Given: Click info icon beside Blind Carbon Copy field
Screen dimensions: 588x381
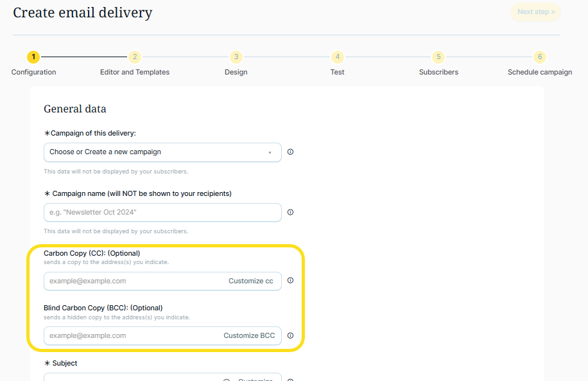Looking at the screenshot, I should pos(290,335).
